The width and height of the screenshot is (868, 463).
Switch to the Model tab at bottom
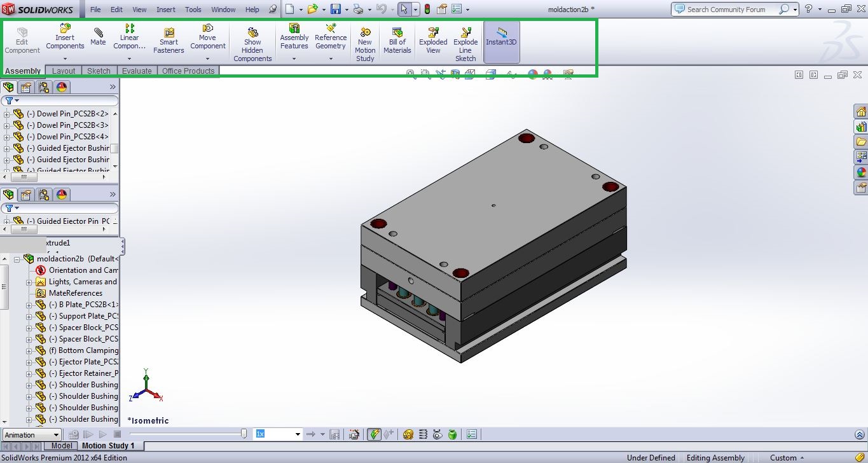[61, 445]
